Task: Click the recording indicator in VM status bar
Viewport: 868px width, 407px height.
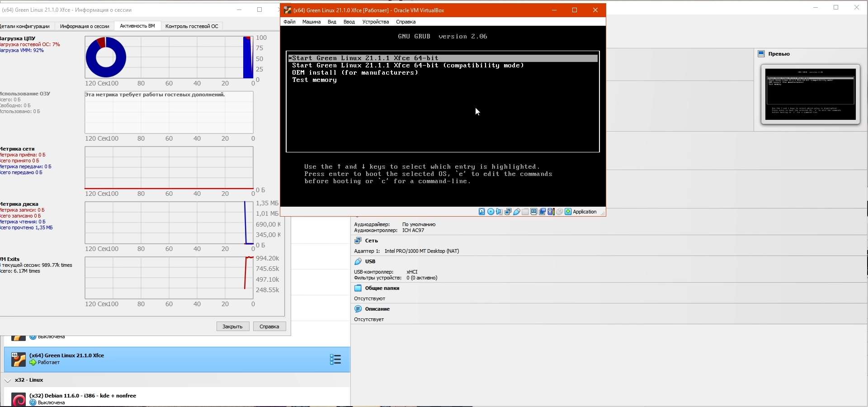Action: click(x=542, y=212)
